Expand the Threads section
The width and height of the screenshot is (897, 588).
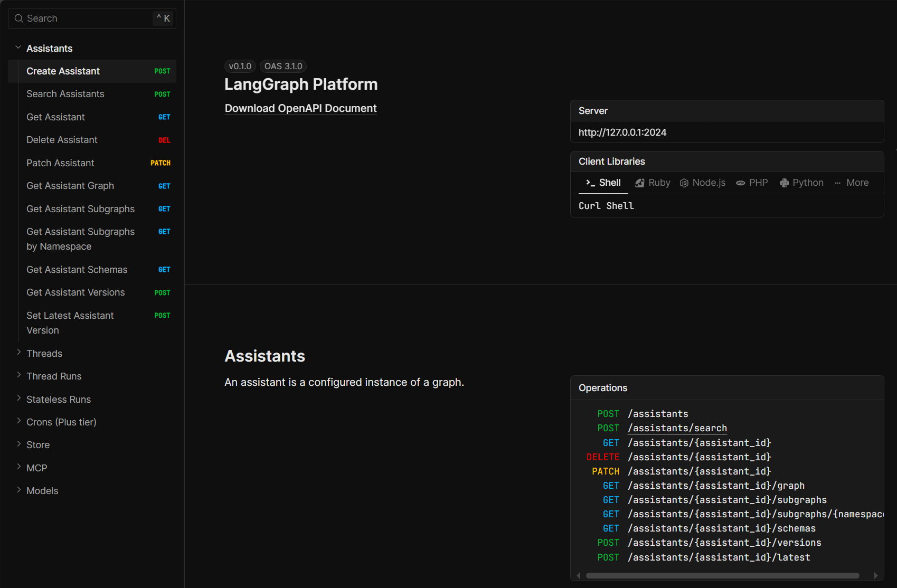tap(18, 353)
